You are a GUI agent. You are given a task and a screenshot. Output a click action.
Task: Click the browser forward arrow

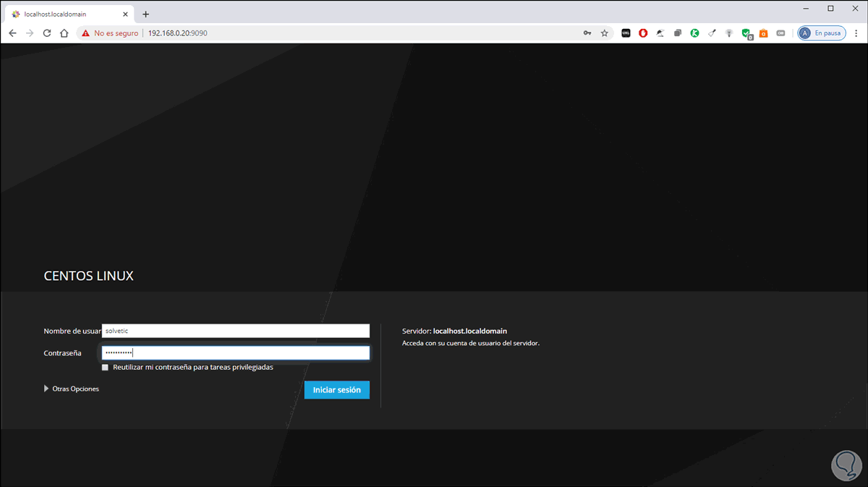(x=30, y=33)
